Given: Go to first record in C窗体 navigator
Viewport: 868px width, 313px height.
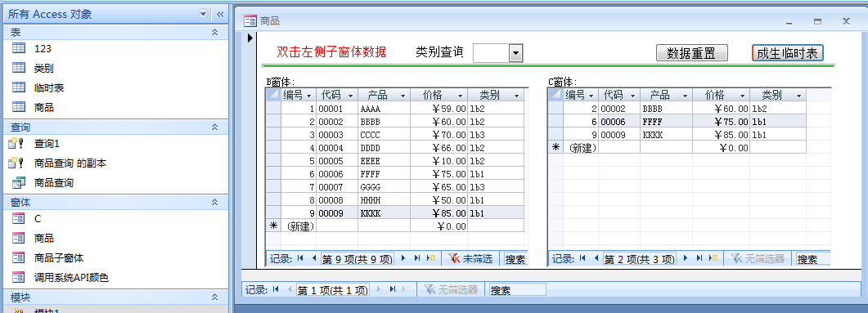Looking at the screenshot, I should point(583,258).
